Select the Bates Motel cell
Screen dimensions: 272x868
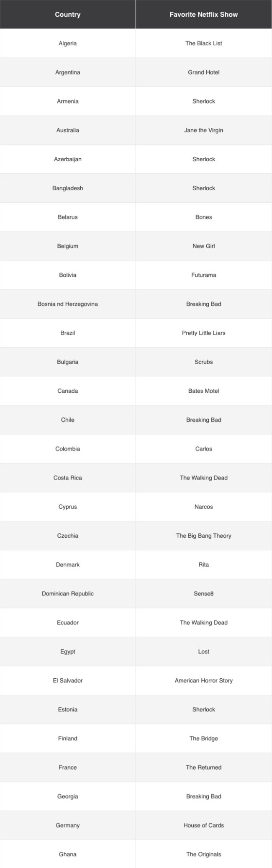204,391
